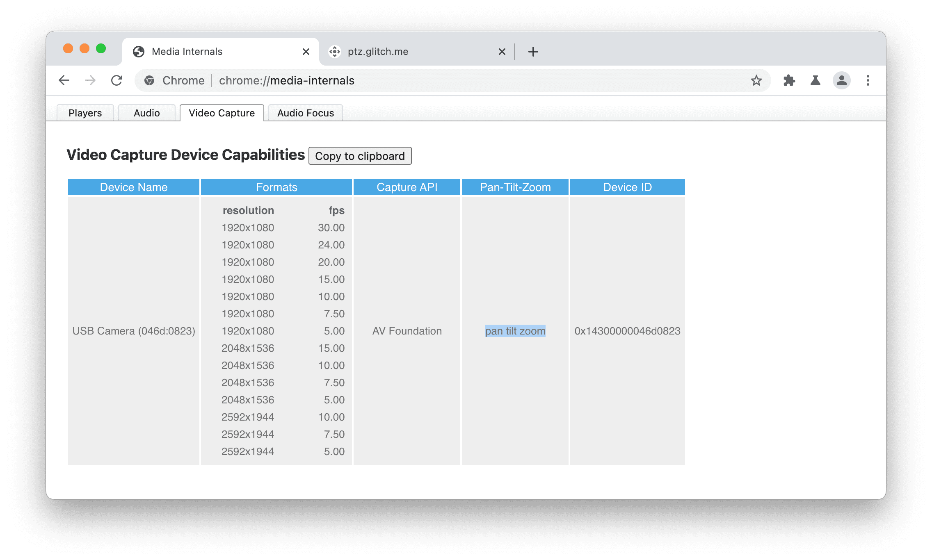Click the Video Capture tab
Viewport: 932px width, 560px height.
coord(222,112)
